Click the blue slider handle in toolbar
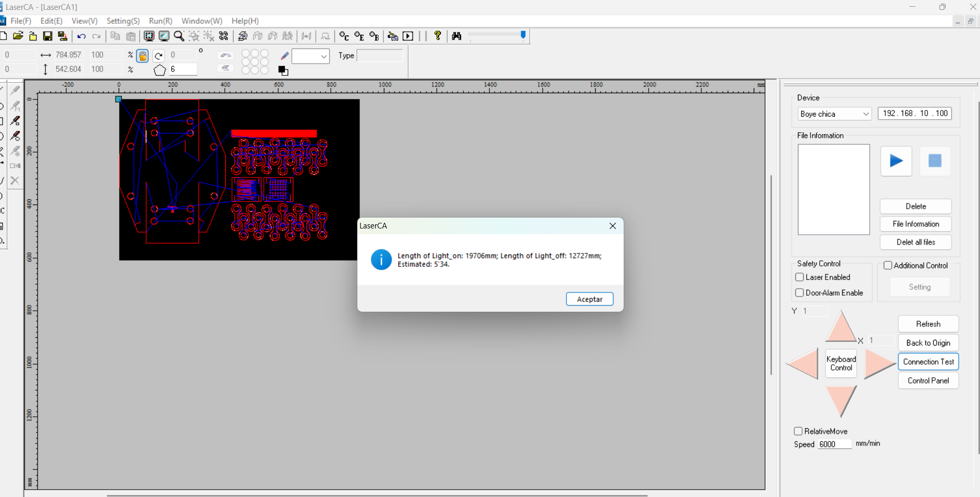This screenshot has width=980, height=497. click(x=523, y=35)
